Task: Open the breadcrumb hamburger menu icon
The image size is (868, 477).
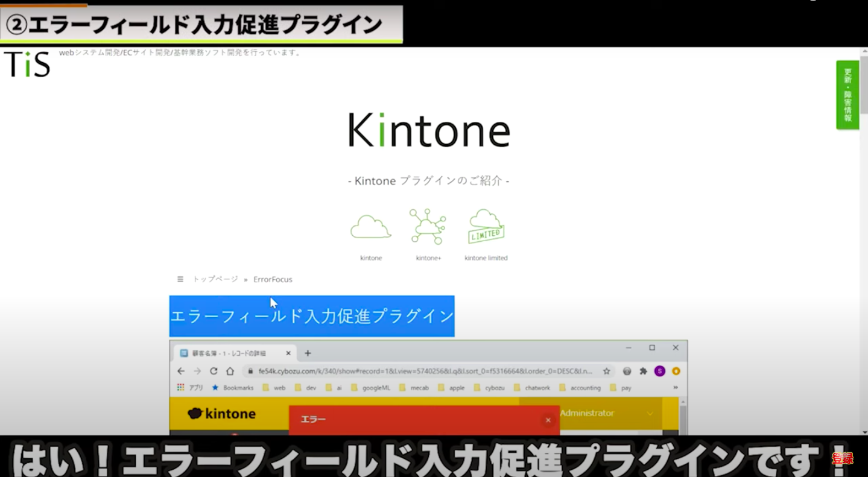Action: pyautogui.click(x=180, y=279)
